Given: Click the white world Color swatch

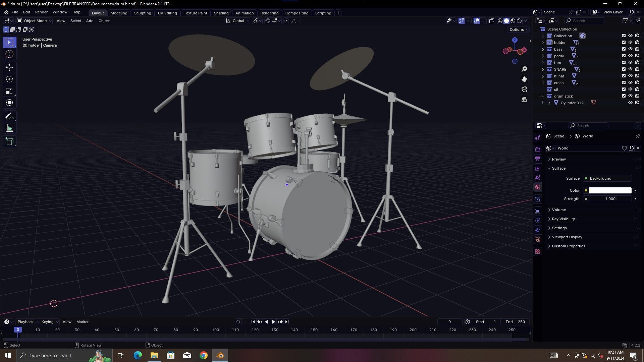Looking at the screenshot, I should (610, 190).
